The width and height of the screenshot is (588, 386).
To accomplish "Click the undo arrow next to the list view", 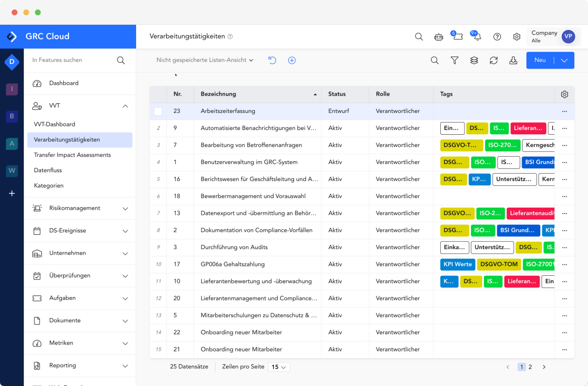I will 272,60.
